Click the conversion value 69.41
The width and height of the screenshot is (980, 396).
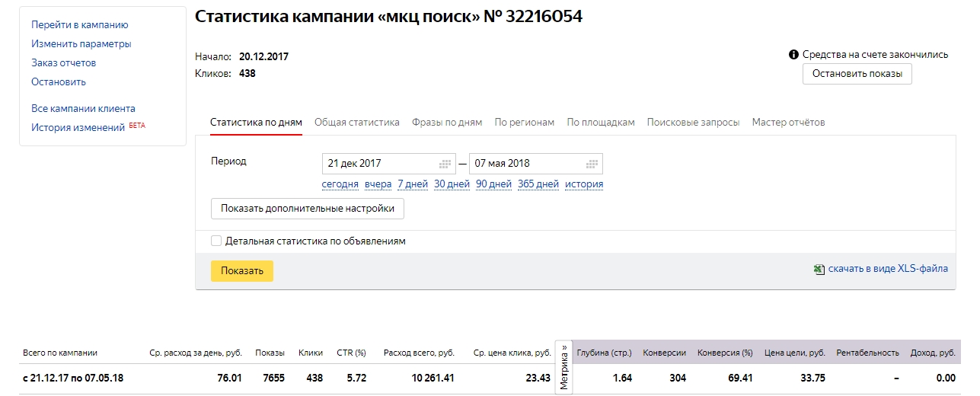740,378
